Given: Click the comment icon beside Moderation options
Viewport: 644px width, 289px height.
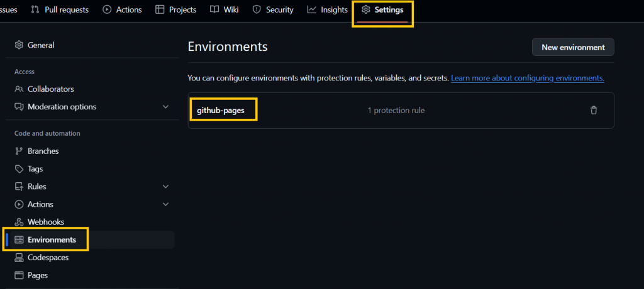Looking at the screenshot, I should (19, 107).
